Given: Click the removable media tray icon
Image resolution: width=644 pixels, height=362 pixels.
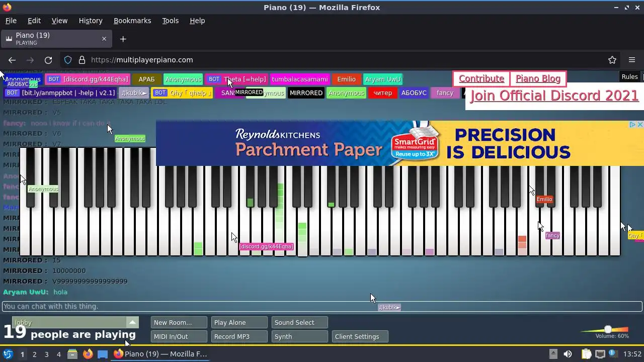Looking at the screenshot, I should pyautogui.click(x=553, y=354).
